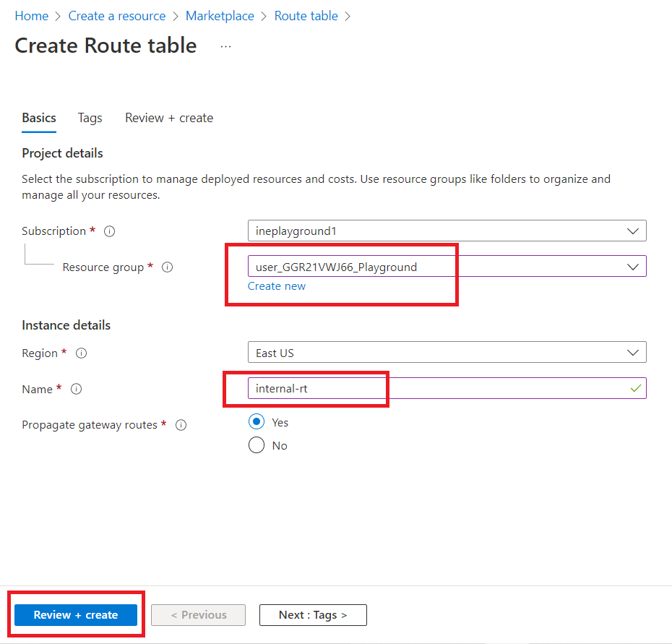The width and height of the screenshot is (672, 644).
Task: Go to Home in the breadcrumb
Action: tap(32, 16)
